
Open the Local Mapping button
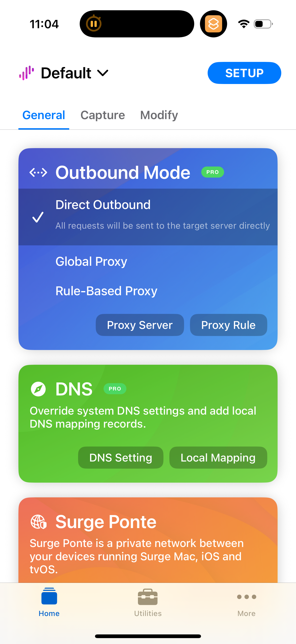click(x=218, y=458)
